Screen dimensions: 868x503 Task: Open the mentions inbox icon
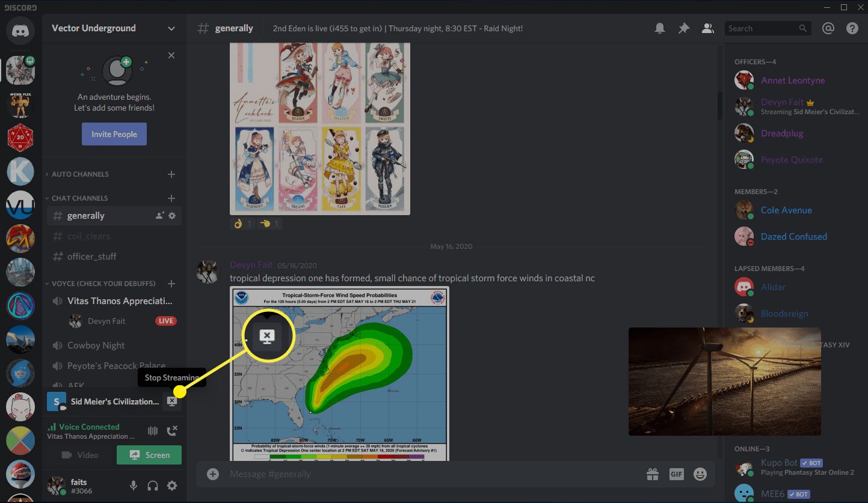(x=828, y=28)
